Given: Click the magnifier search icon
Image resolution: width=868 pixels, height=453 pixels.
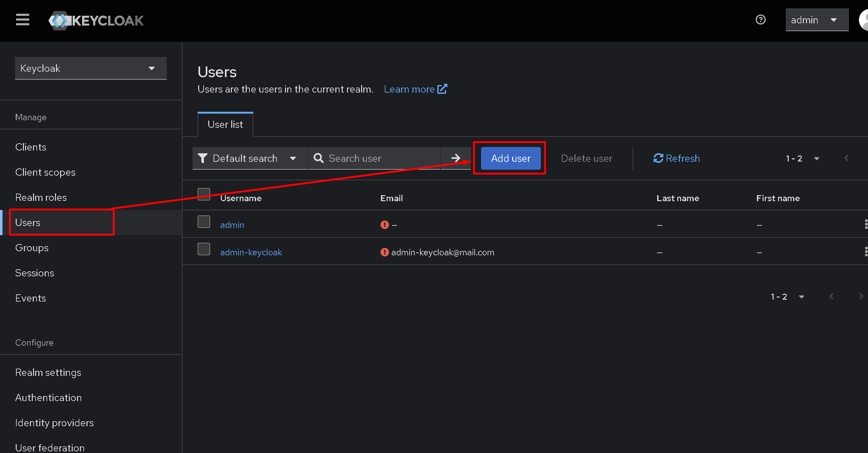Looking at the screenshot, I should coord(318,158).
